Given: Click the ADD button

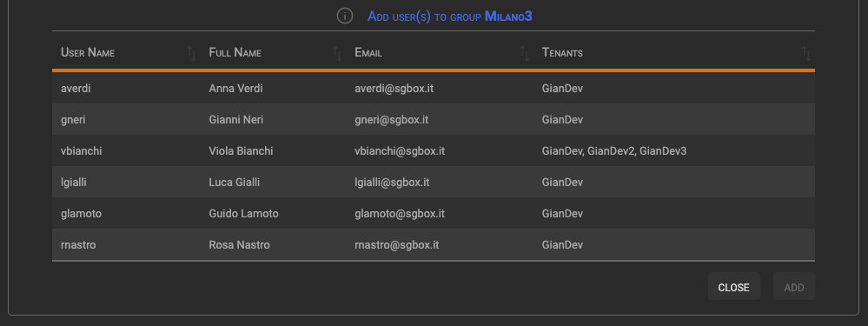Looking at the screenshot, I should tap(794, 287).
